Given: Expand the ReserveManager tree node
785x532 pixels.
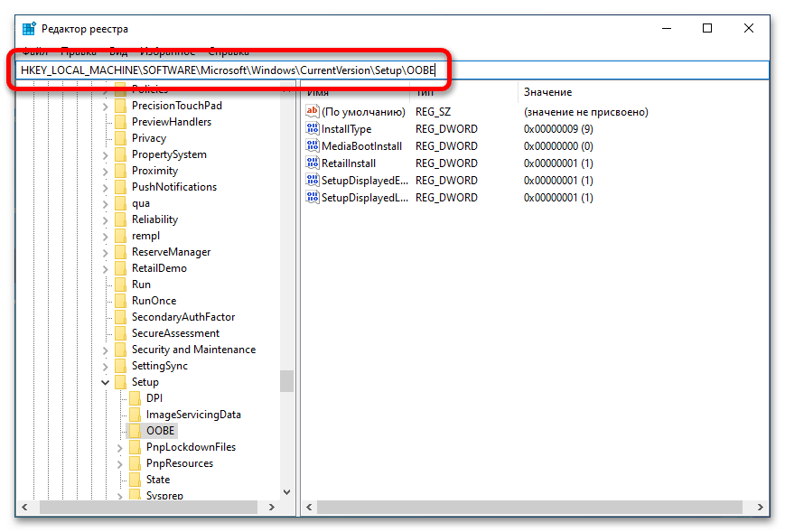Looking at the screenshot, I should (x=105, y=253).
